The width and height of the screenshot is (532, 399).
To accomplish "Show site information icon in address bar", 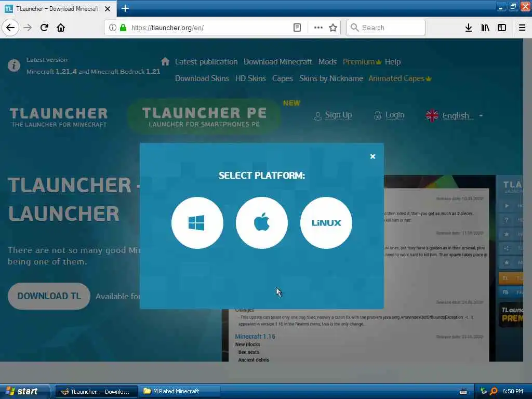I will pyautogui.click(x=112, y=28).
